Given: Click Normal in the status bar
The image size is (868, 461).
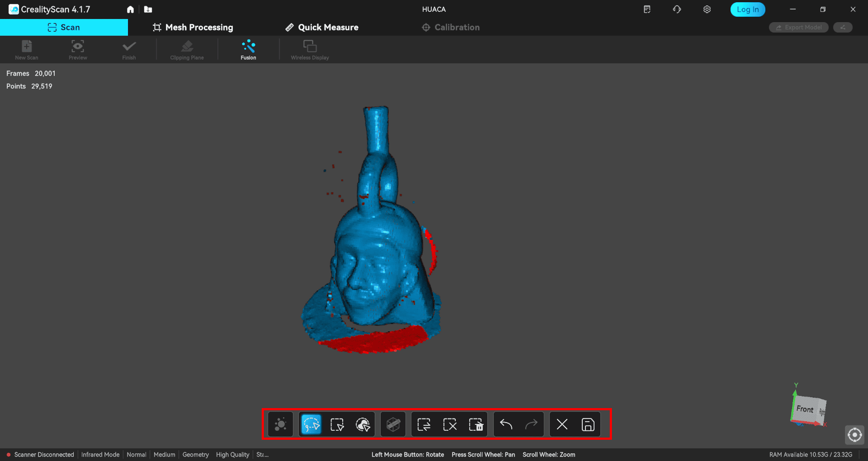Looking at the screenshot, I should [136, 454].
